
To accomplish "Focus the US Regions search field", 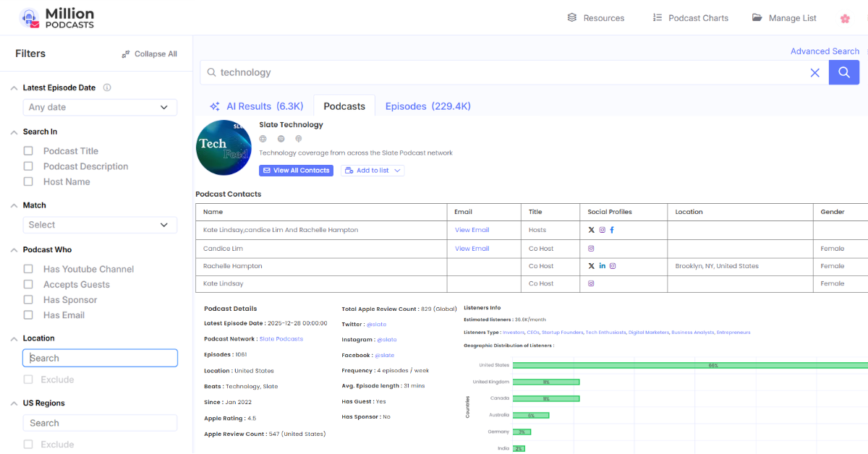I will [x=100, y=423].
